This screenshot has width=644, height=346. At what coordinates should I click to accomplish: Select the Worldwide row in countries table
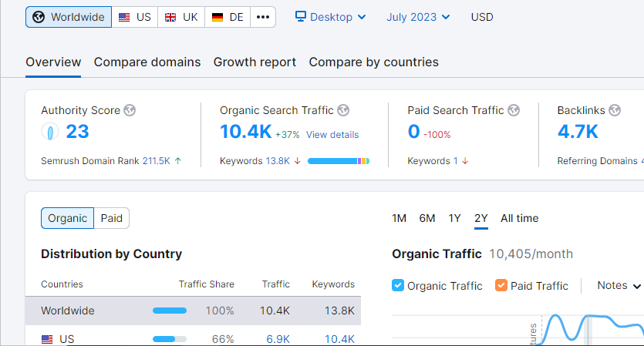[x=193, y=311]
